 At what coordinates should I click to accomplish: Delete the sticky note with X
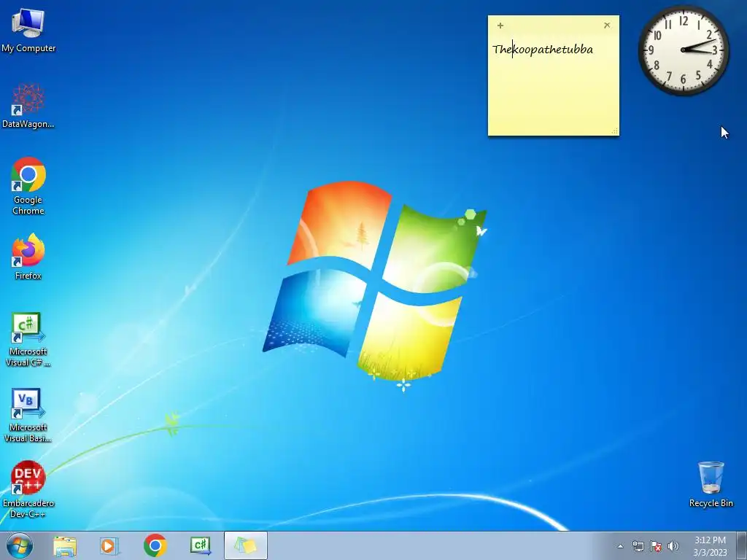click(607, 26)
